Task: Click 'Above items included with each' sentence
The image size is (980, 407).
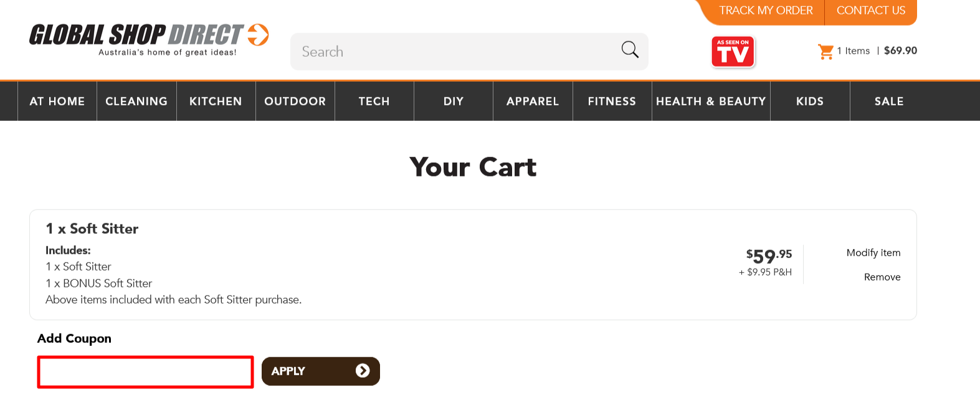Action: [x=174, y=300]
